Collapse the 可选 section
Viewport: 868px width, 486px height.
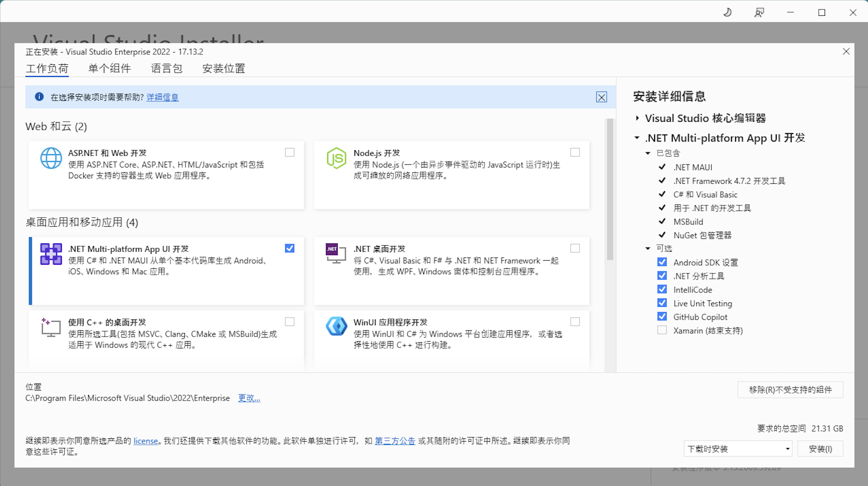648,248
